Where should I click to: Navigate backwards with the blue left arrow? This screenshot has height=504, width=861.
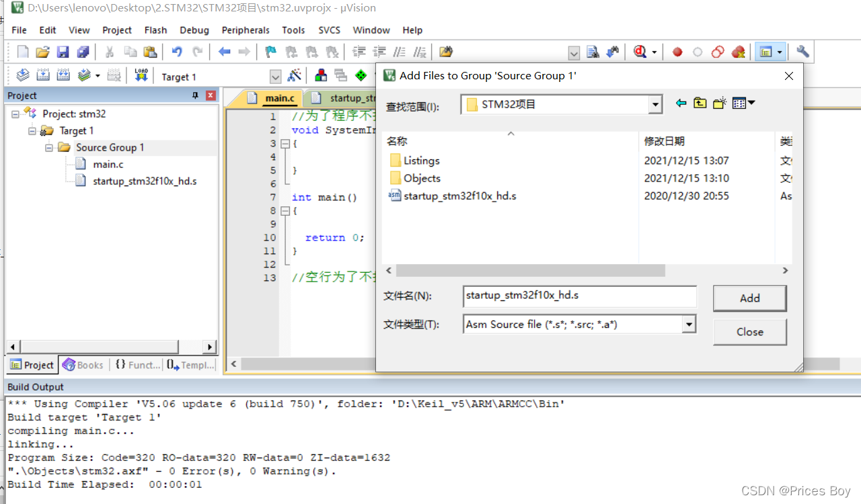224,52
